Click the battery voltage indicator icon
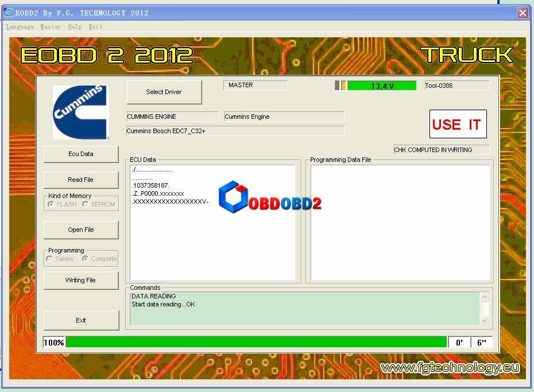The image size is (534, 392). (x=340, y=86)
